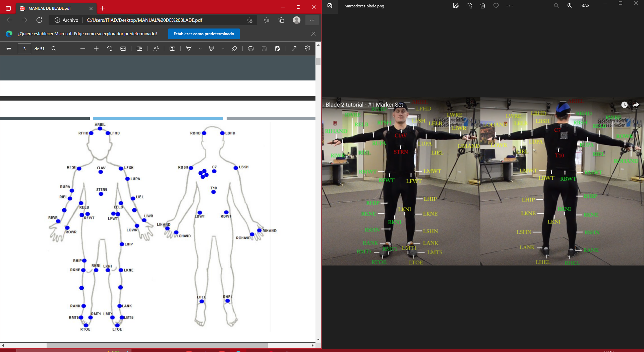Click the LTOE marker label in PDF
The image size is (644, 352).
click(x=117, y=329)
